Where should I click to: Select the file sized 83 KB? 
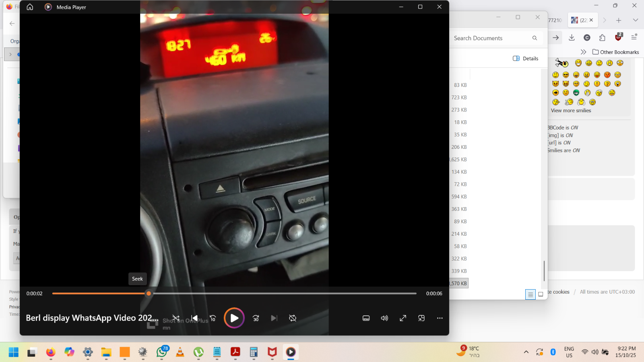pyautogui.click(x=460, y=85)
